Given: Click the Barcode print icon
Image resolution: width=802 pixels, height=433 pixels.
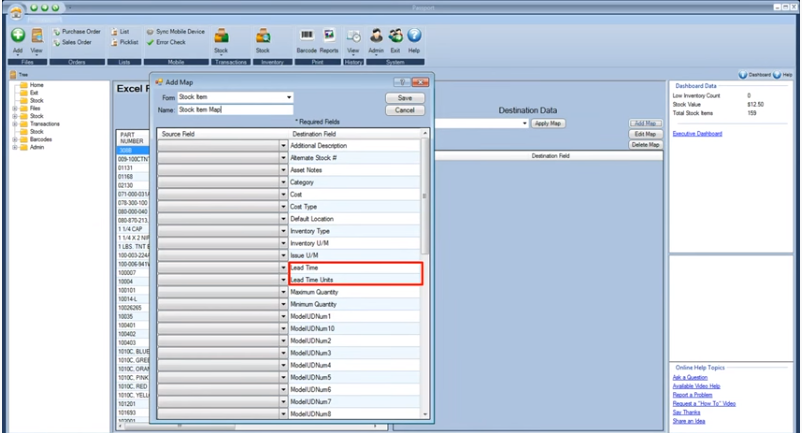Looking at the screenshot, I should 306,35.
